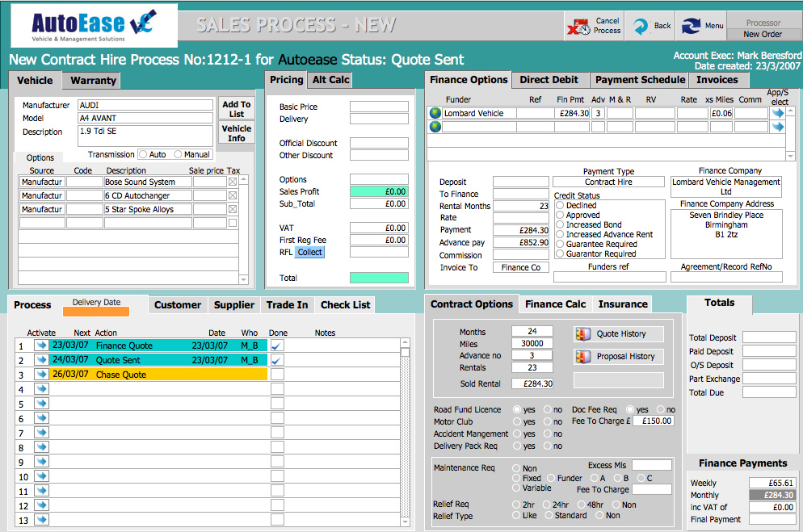Viewport: 803px width, 532px height.
Task: Click the RFL Collect button
Action: tap(309, 252)
